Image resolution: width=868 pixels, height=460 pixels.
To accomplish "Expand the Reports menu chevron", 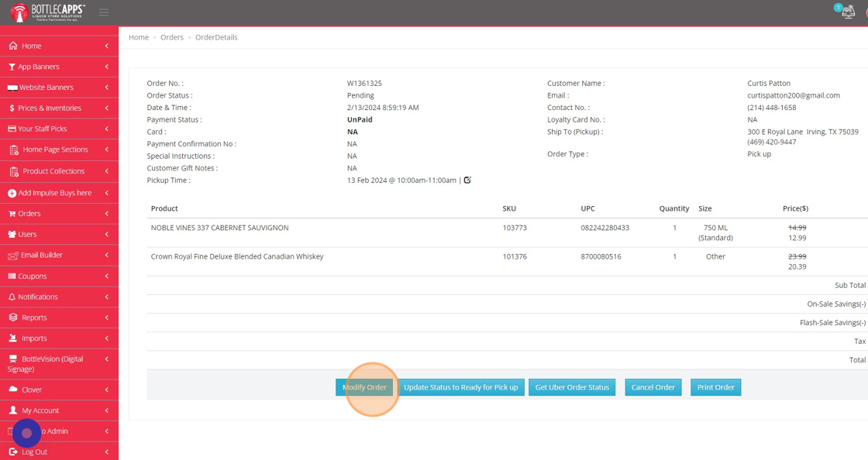I will click(x=106, y=318).
